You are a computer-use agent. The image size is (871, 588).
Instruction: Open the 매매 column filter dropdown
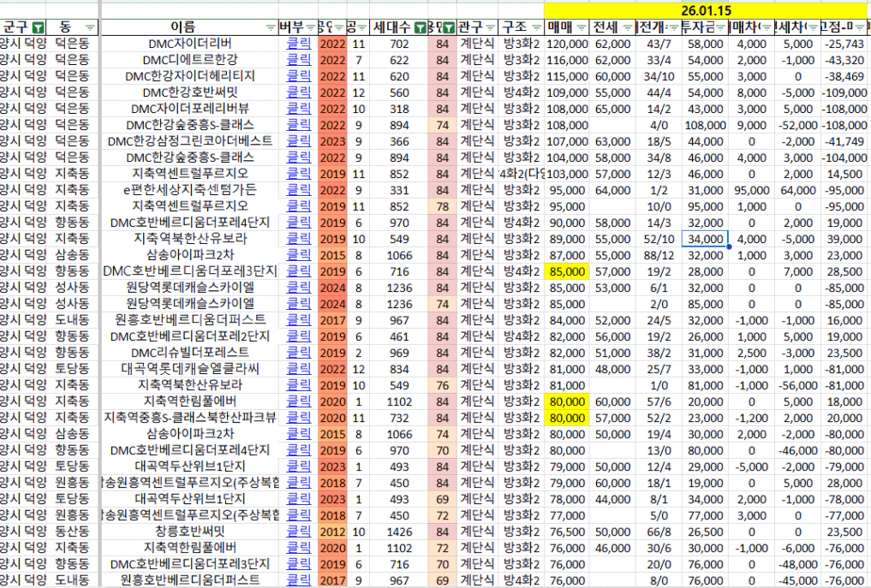(580, 28)
